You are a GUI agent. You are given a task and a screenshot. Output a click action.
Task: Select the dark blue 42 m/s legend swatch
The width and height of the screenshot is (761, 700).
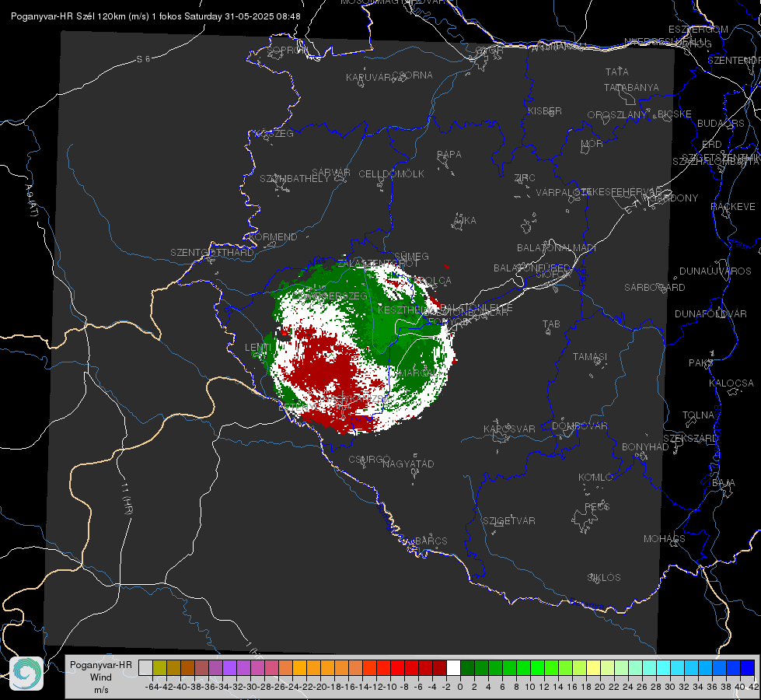point(748,668)
